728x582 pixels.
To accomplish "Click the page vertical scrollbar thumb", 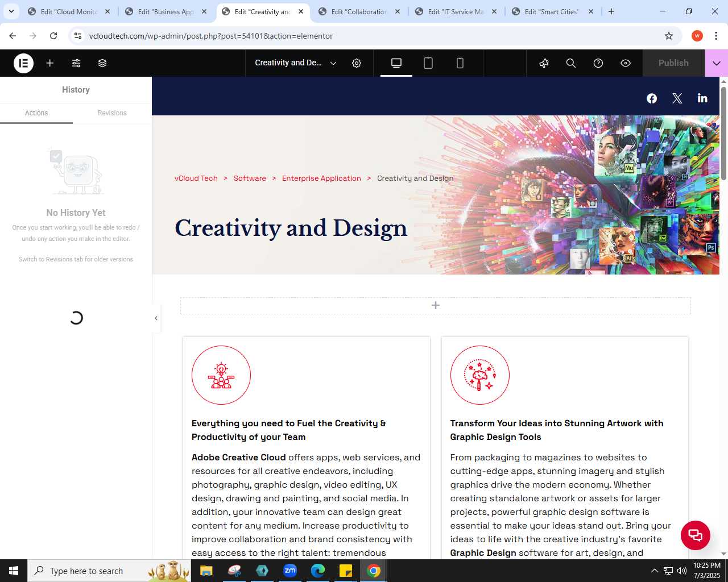I will tap(723, 134).
